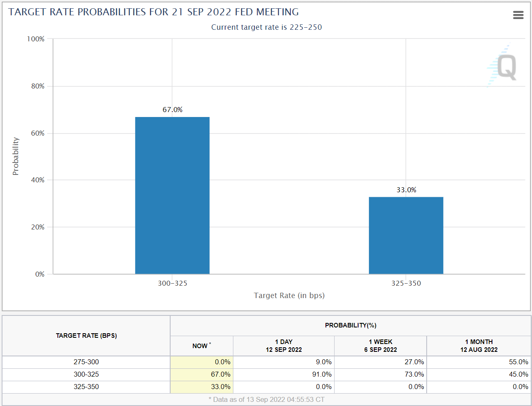Select the 67.0% bar data label
Screen dimensions: 532x406
(172, 110)
